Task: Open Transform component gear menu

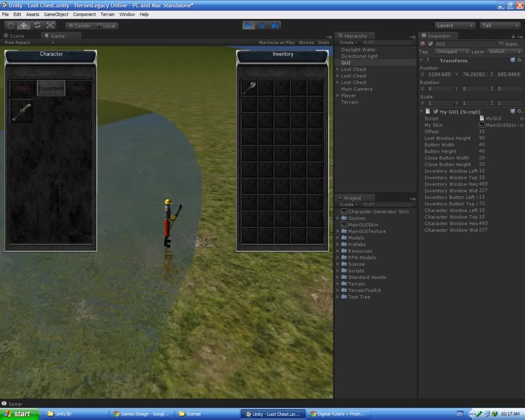Action: point(520,61)
